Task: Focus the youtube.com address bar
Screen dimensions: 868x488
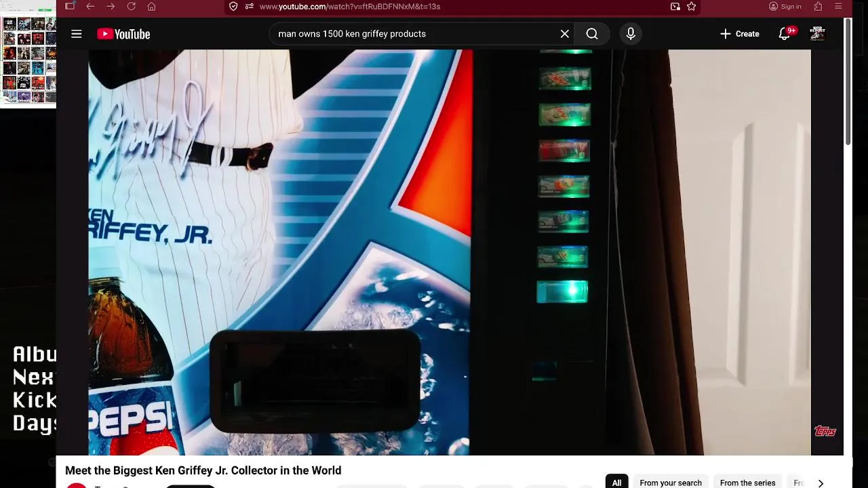Action: pos(461,6)
